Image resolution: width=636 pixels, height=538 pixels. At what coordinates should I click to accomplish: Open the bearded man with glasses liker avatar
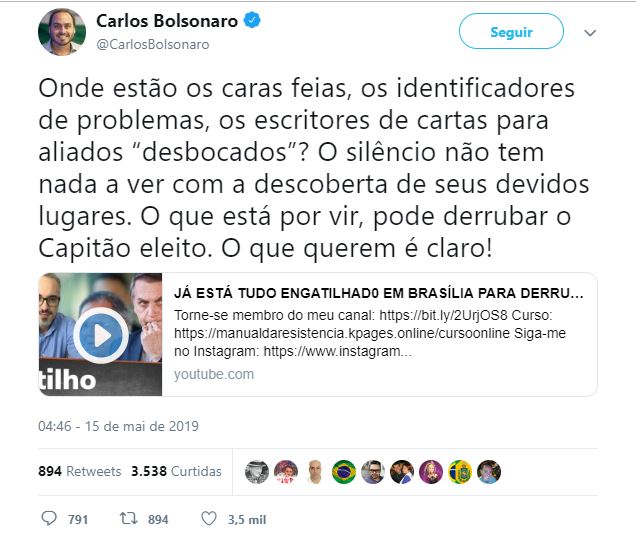point(373,472)
